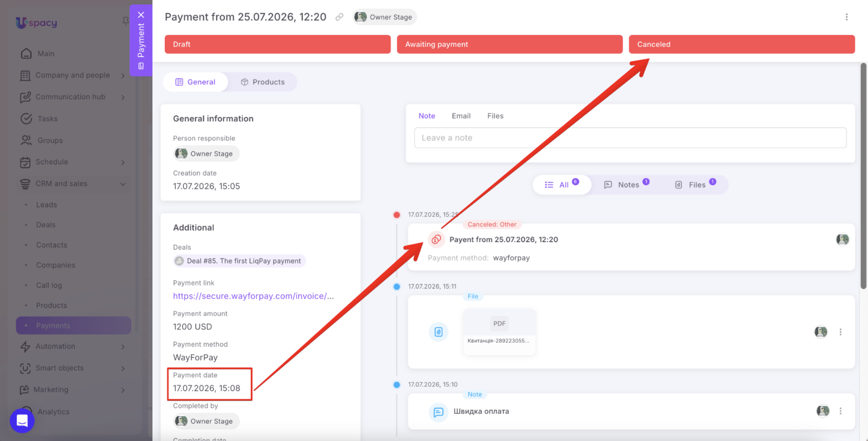Go to Deals in sidebar
This screenshot has height=441, width=868.
[46, 225]
